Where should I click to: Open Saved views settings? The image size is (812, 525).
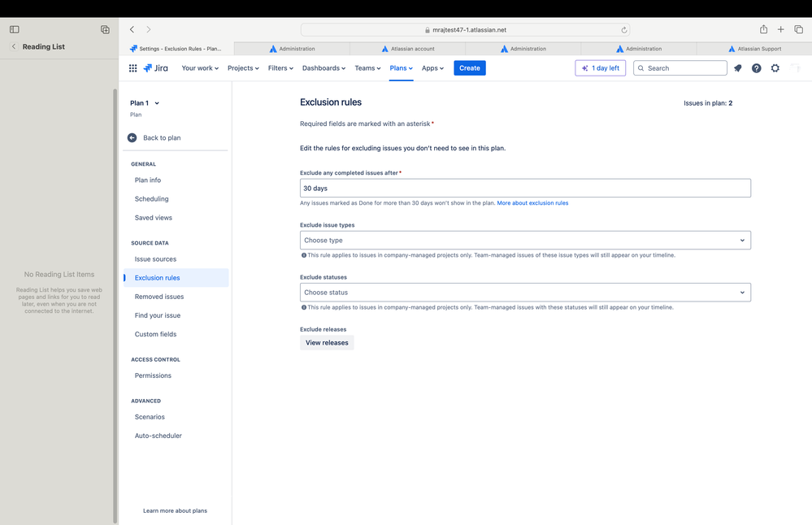[x=154, y=218]
